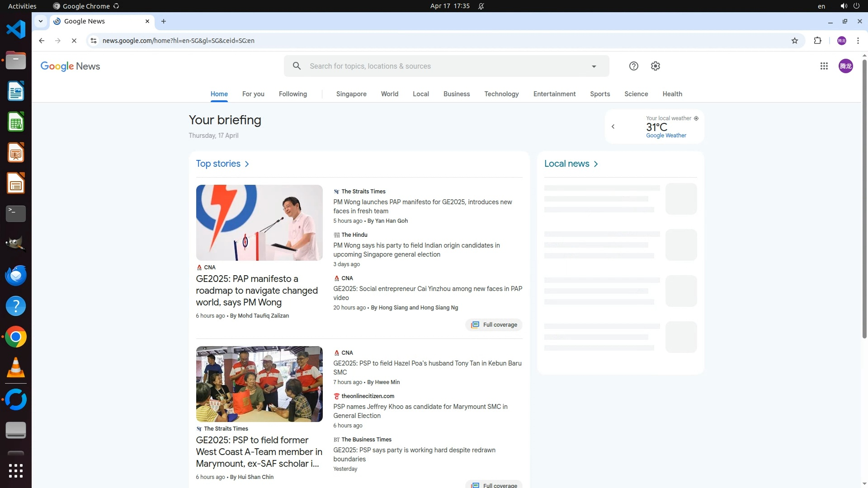This screenshot has height=488, width=868.
Task: Open Google account avatar in News header
Action: pyautogui.click(x=845, y=66)
